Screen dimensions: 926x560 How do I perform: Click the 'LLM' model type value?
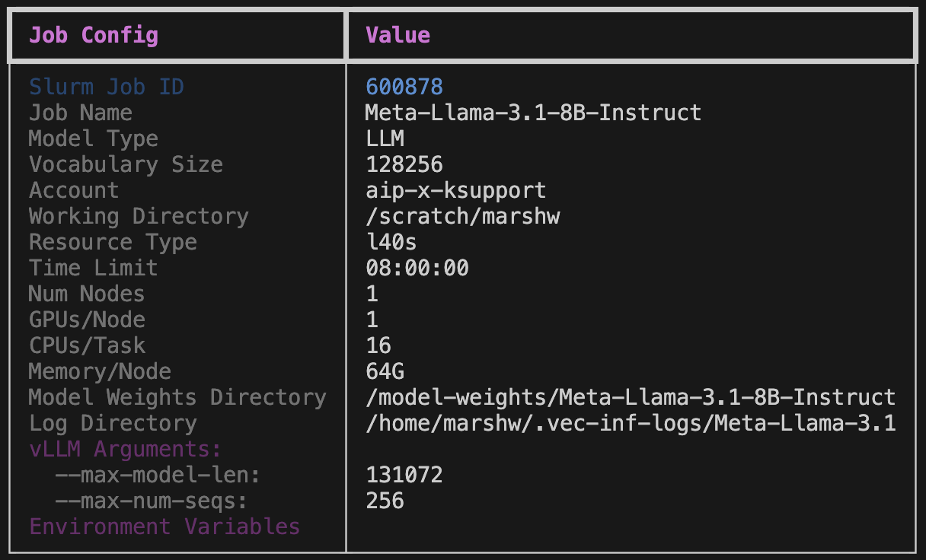click(385, 138)
